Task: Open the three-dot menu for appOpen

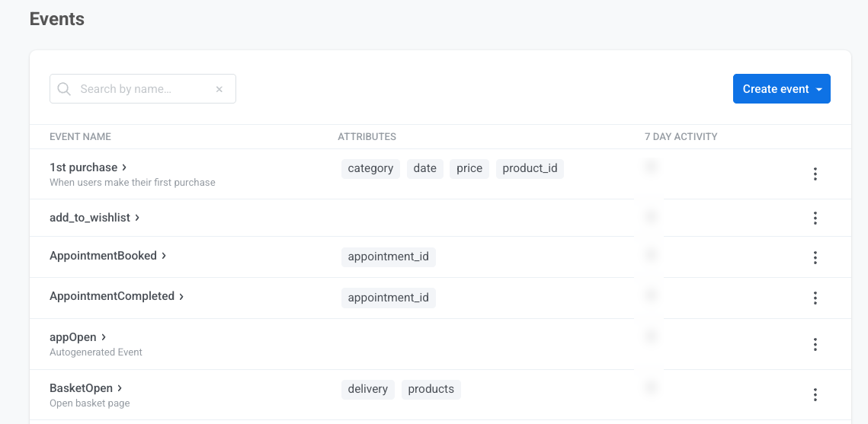Action: 815,345
